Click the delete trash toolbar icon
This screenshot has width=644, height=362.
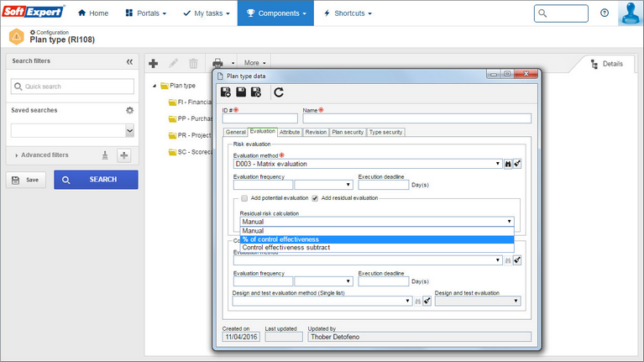(193, 63)
